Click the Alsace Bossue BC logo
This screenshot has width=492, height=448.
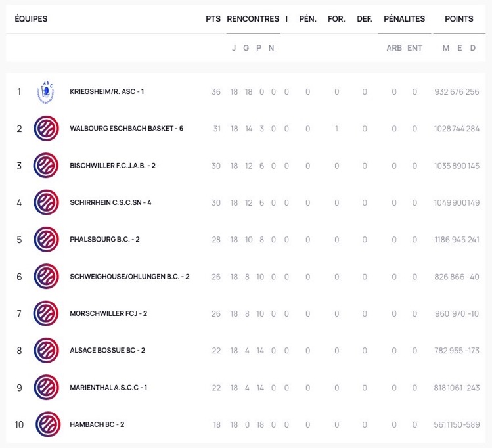(x=47, y=350)
